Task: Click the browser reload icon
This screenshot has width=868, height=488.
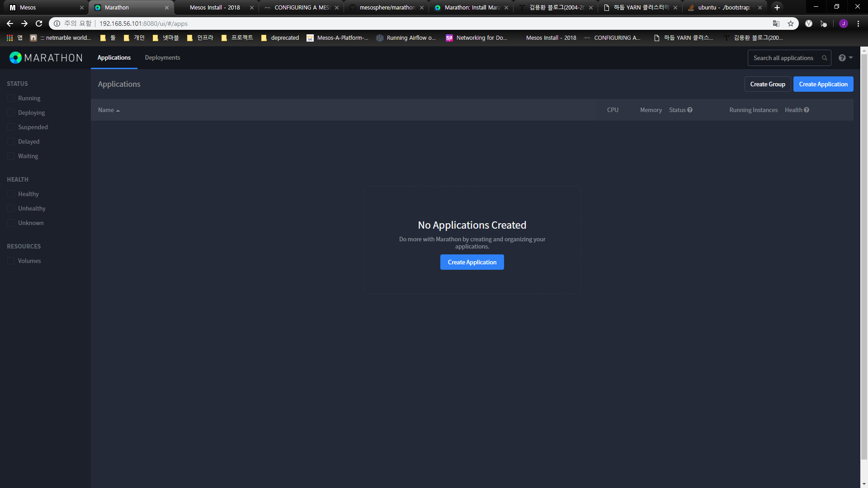Action: (39, 23)
